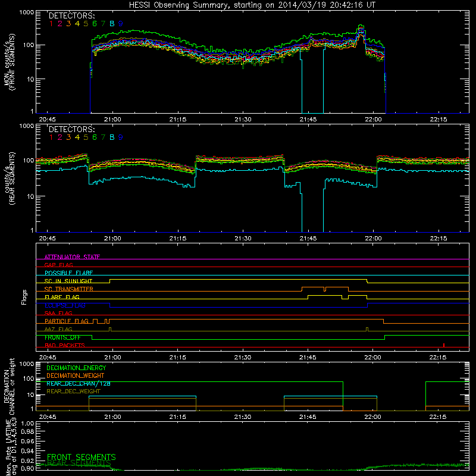476x476 pixels.
Task: Click the 22:15 tick label under decimation plot
Action: 438,417
